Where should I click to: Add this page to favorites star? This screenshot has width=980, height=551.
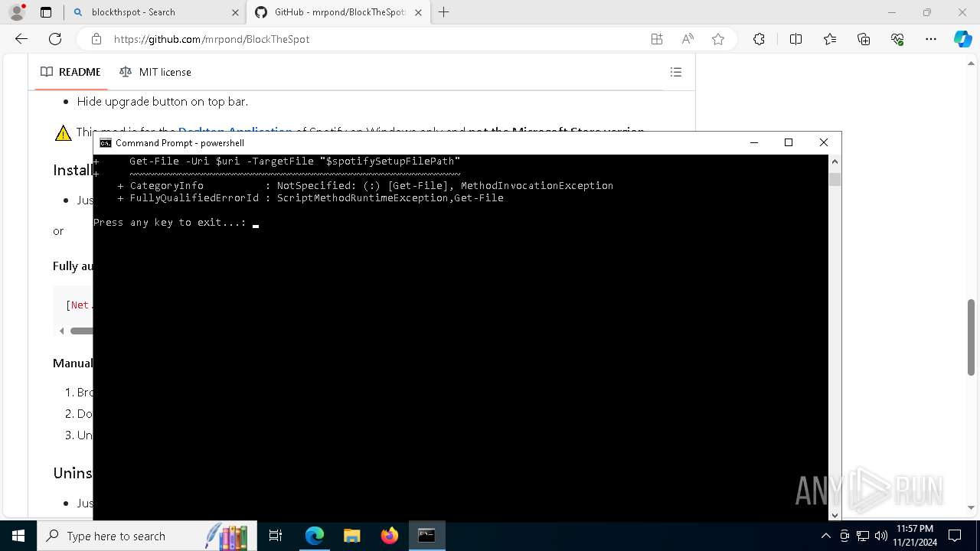[x=718, y=39]
